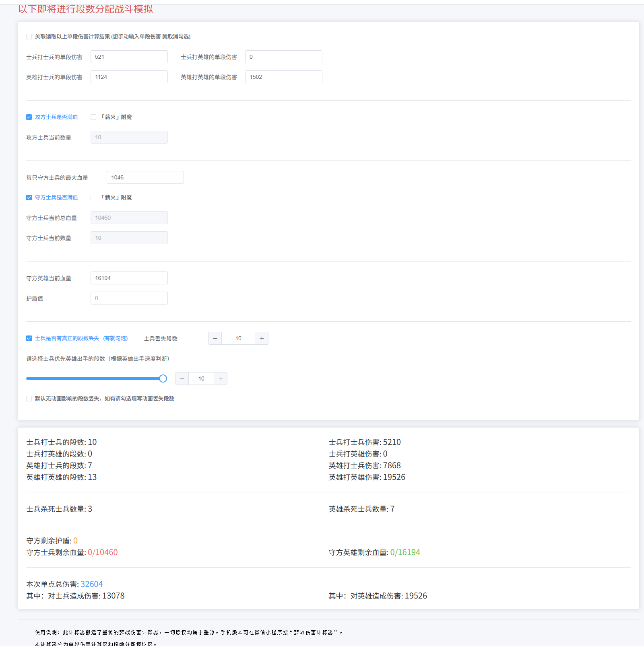Decrease 士兵丢失段数 with the minus button
Screen dimensions: 644x646
(x=215, y=338)
